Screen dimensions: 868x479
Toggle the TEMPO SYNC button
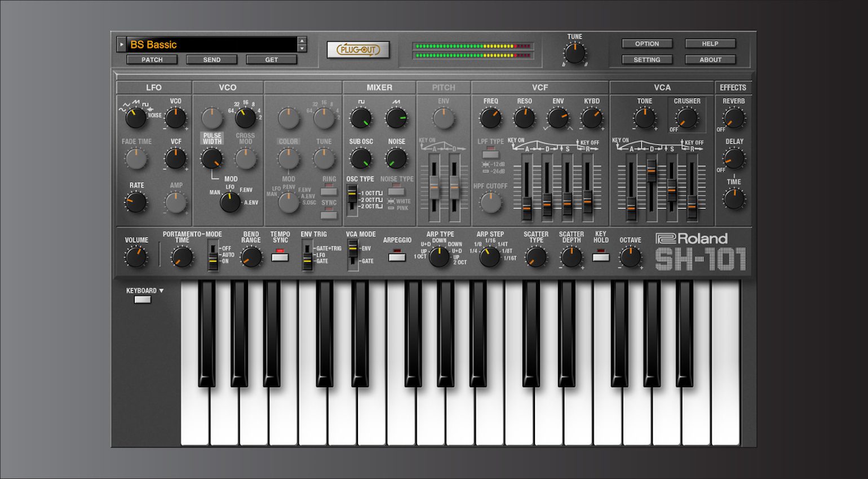[280, 258]
